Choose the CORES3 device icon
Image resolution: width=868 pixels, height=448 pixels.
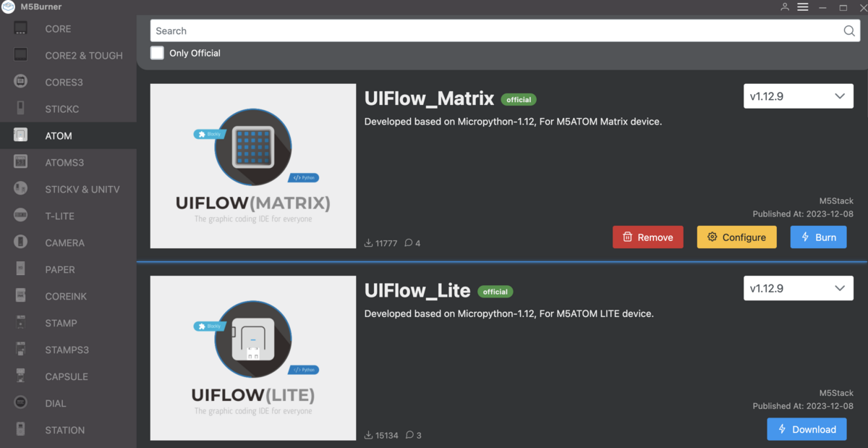click(21, 82)
